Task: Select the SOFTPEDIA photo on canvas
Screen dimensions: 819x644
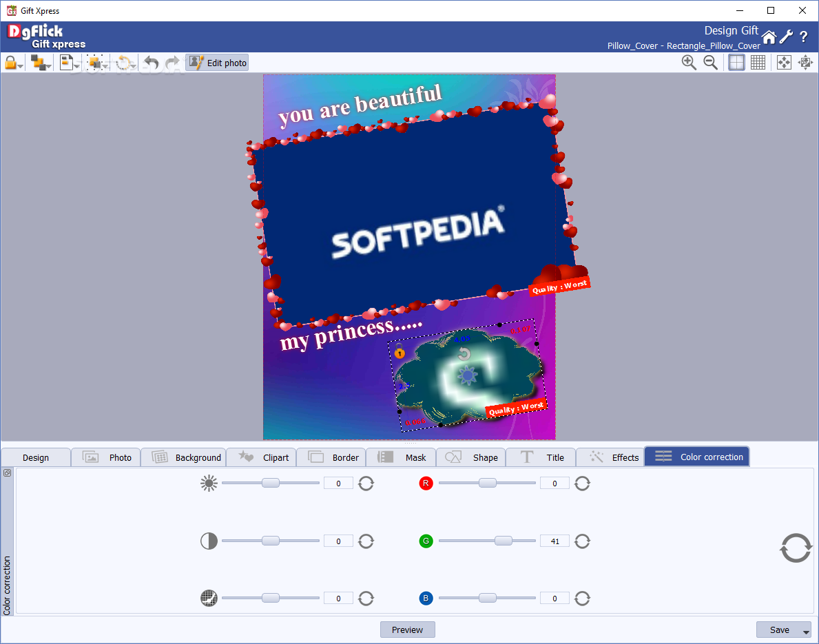Action: click(414, 214)
